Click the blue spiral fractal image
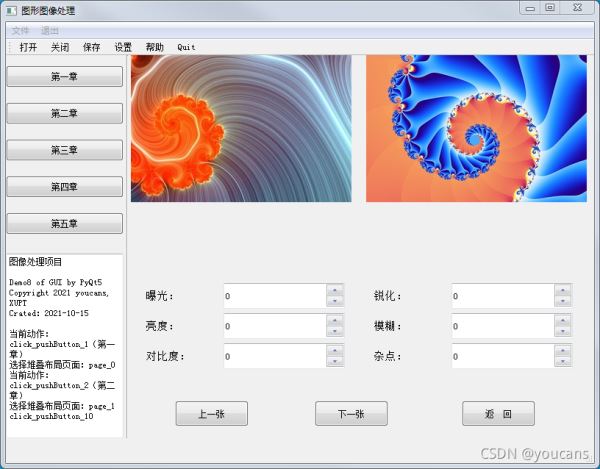 tap(474, 128)
